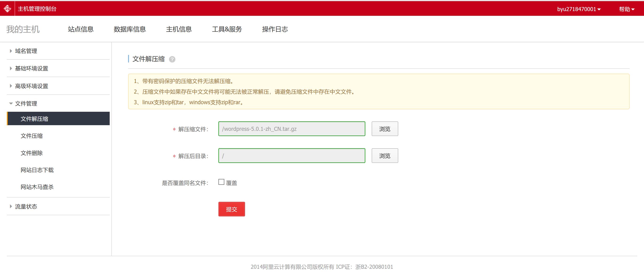644x277 pixels.
Task: Click the 解压后目录 input field
Action: point(292,156)
